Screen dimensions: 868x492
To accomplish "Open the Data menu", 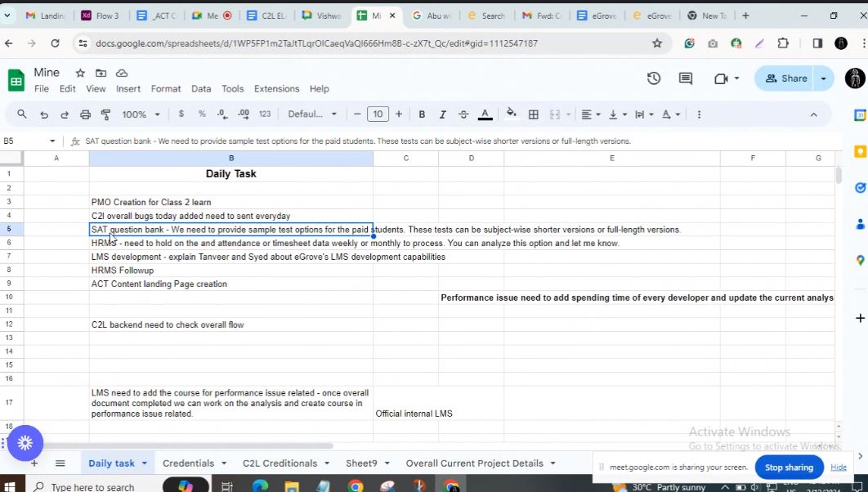I will (201, 88).
